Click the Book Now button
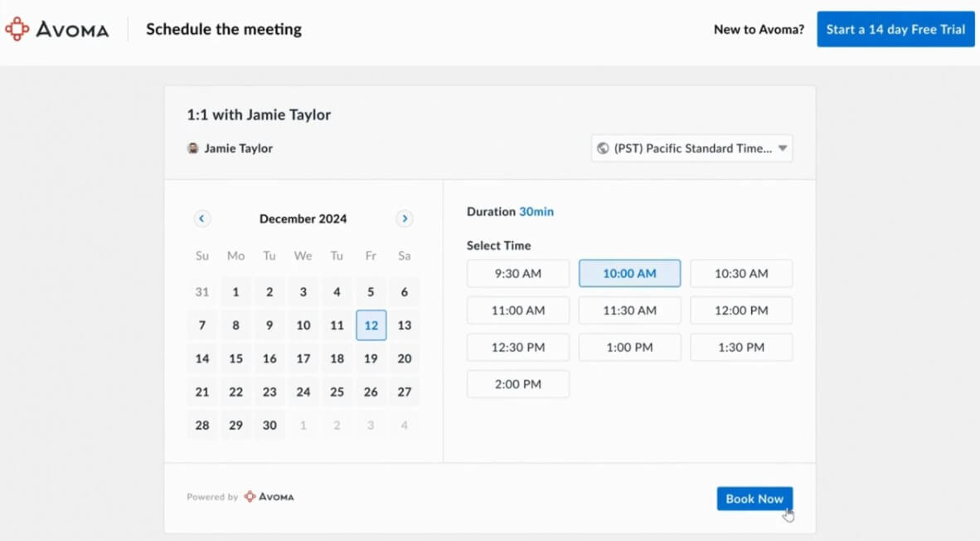 754,499
